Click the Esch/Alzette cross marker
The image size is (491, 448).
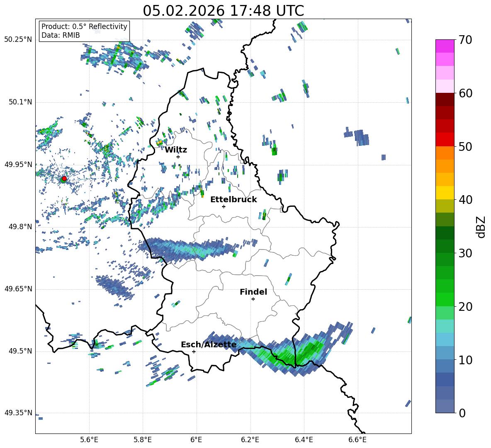(194, 351)
